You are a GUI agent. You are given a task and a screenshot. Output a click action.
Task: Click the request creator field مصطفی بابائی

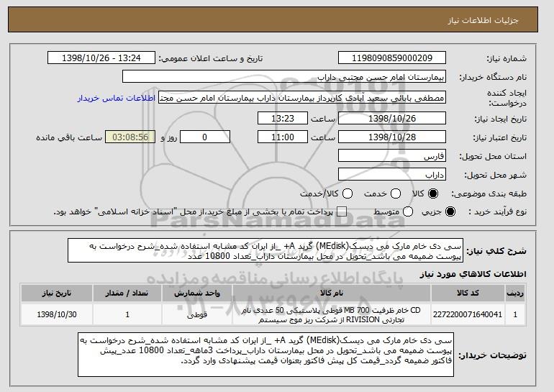click(x=302, y=98)
